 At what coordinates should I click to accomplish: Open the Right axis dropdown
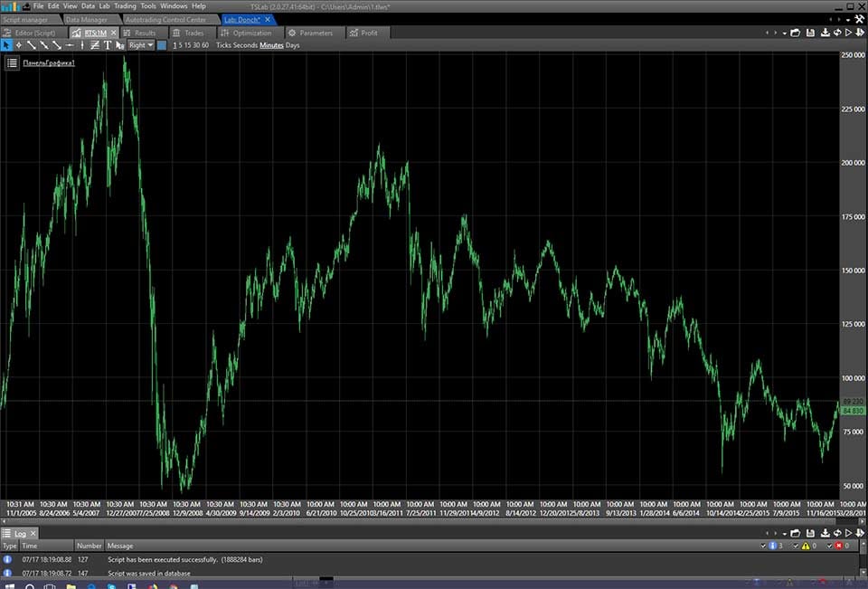pyautogui.click(x=140, y=44)
